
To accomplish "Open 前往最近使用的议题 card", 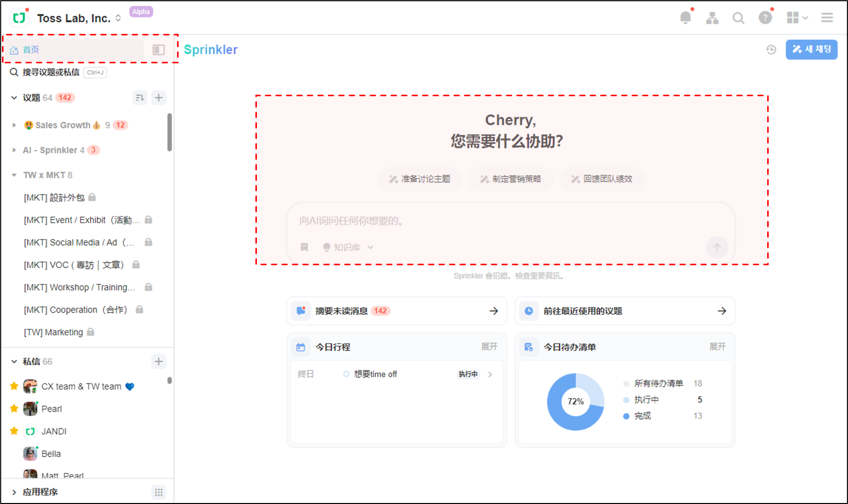I will 625,311.
